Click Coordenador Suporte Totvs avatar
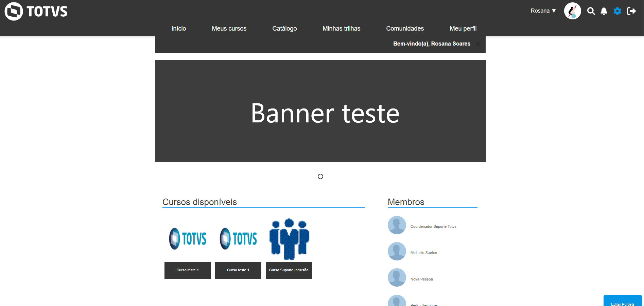 [x=397, y=225]
